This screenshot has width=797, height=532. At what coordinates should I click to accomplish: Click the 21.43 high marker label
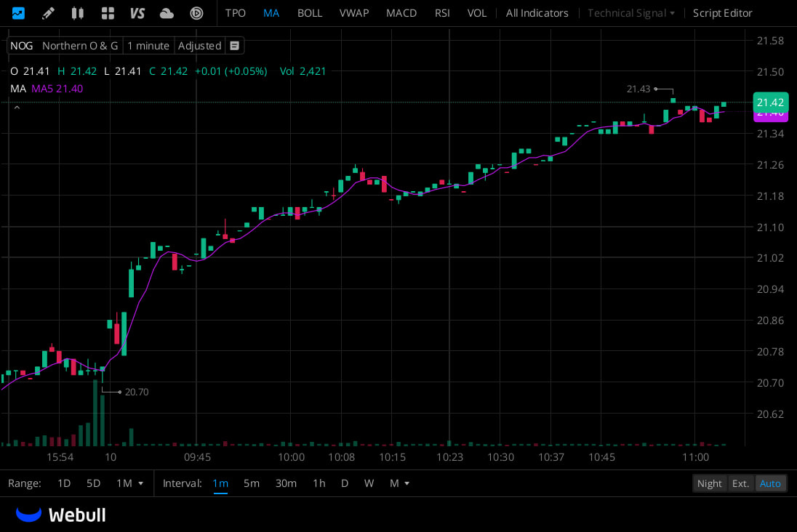coord(638,89)
